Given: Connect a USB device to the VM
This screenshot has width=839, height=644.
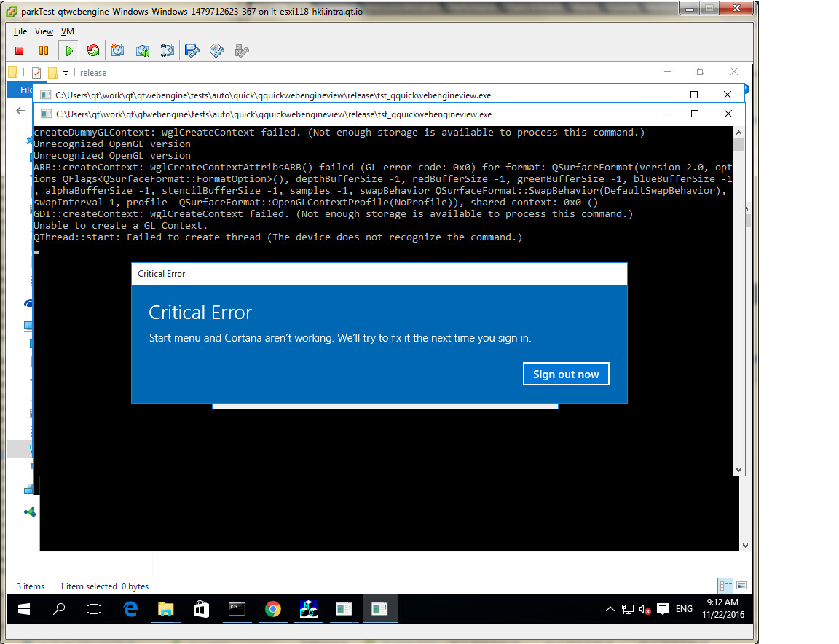Looking at the screenshot, I should pos(242,50).
